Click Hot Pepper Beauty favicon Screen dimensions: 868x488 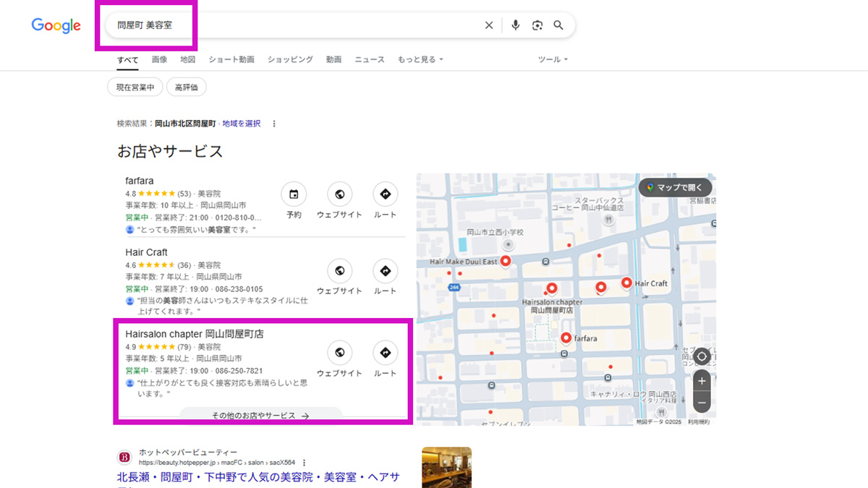click(124, 457)
